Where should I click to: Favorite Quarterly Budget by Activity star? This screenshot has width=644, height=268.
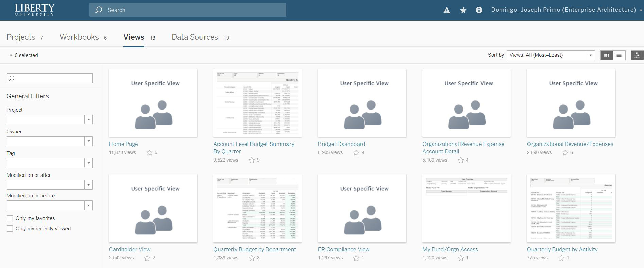(561, 258)
